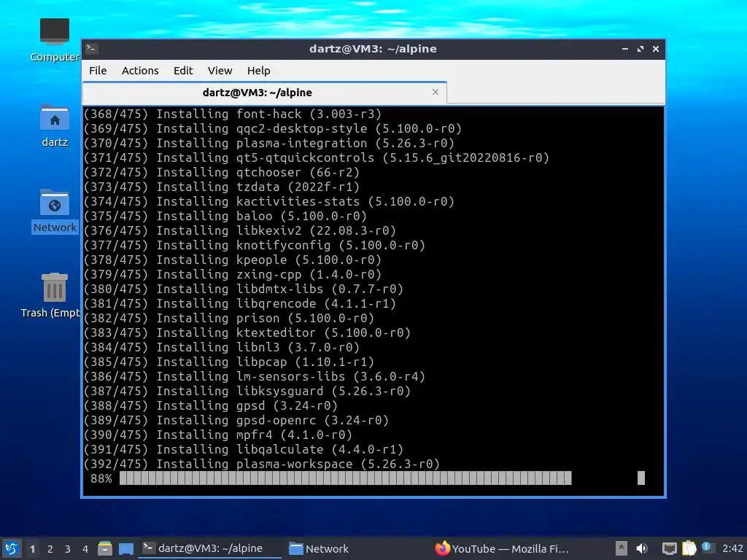Click the clock showing 2:42

[x=732, y=548]
